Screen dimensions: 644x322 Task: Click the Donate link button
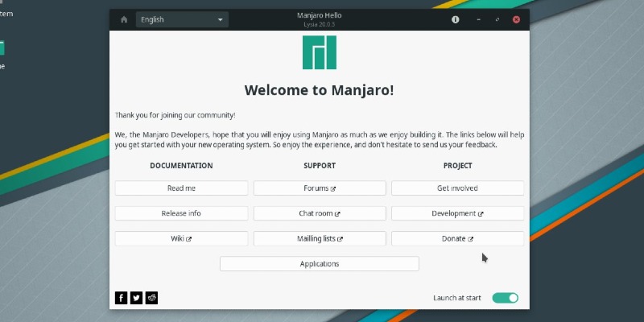pyautogui.click(x=457, y=239)
